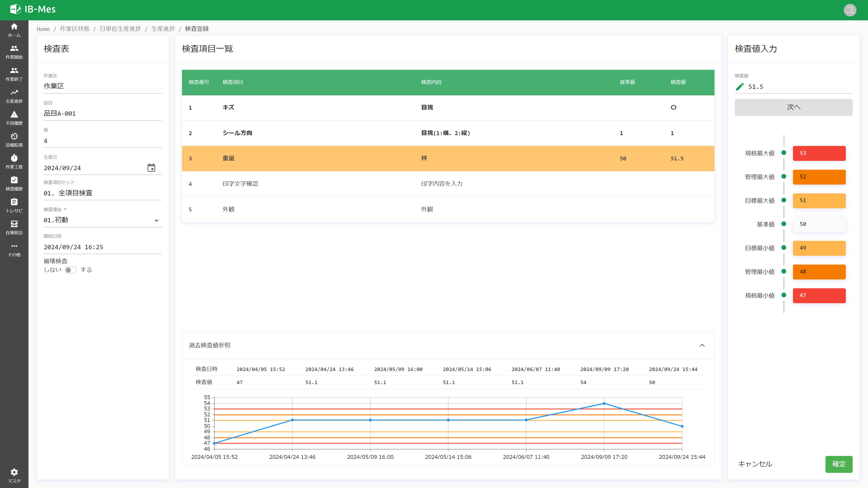Screen dimensions: 868x488
Task: Open 在庫照会 inventory icon
Action: (14, 228)
